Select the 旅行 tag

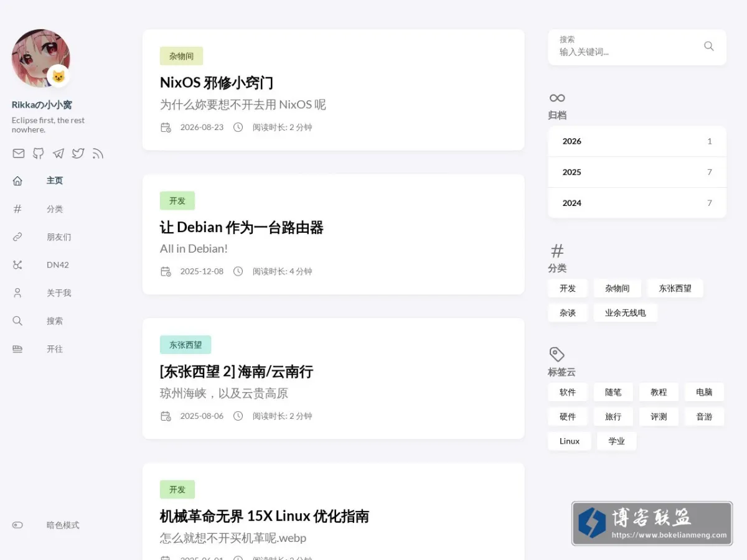pyautogui.click(x=613, y=417)
